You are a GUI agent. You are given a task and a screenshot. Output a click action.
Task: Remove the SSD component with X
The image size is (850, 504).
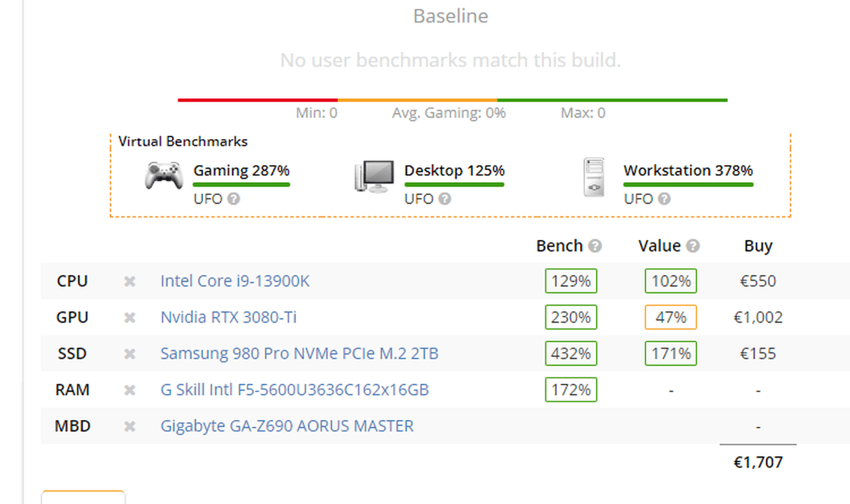(130, 353)
